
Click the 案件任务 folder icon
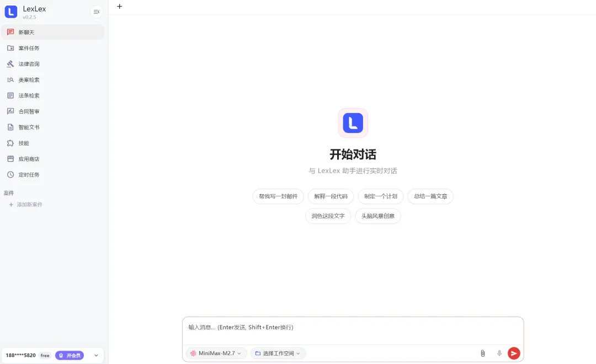coord(10,48)
